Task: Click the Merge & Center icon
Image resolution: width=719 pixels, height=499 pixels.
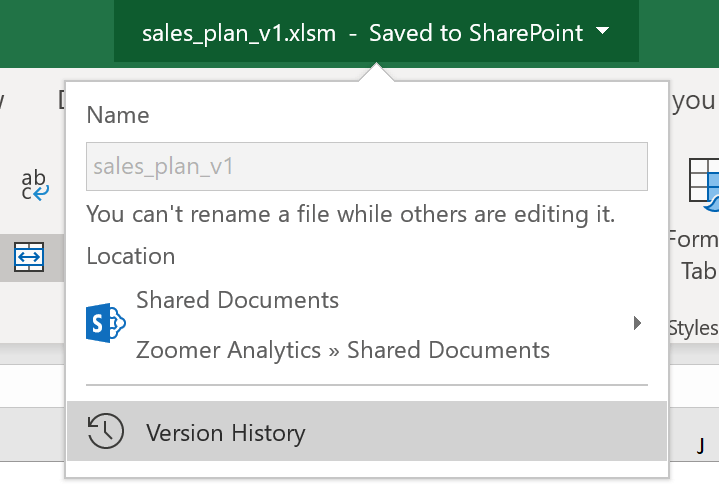Action: click(x=29, y=259)
